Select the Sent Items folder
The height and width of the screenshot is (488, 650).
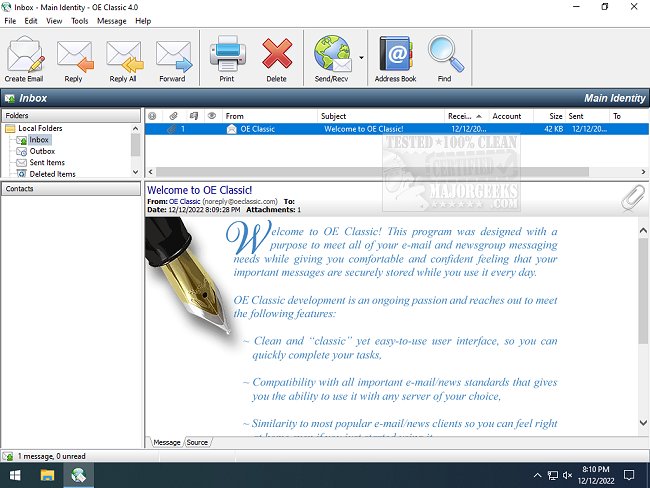47,163
